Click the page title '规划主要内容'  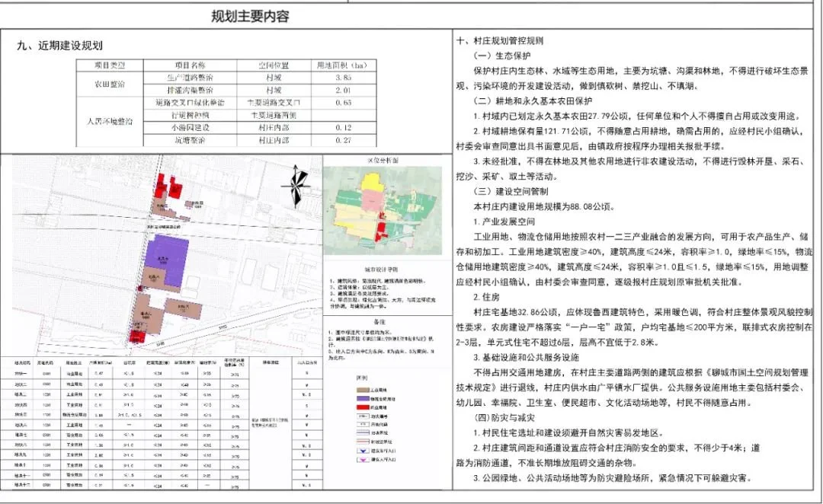250,16
